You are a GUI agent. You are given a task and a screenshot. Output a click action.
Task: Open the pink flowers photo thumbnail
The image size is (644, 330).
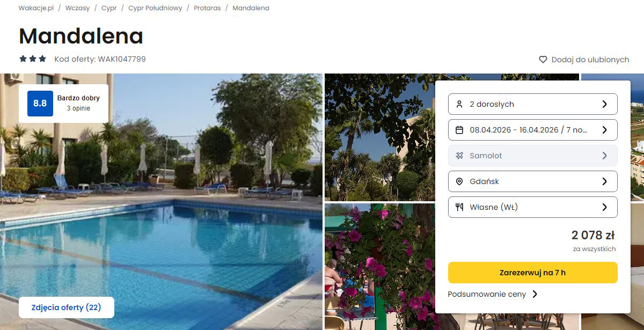tap(378, 267)
